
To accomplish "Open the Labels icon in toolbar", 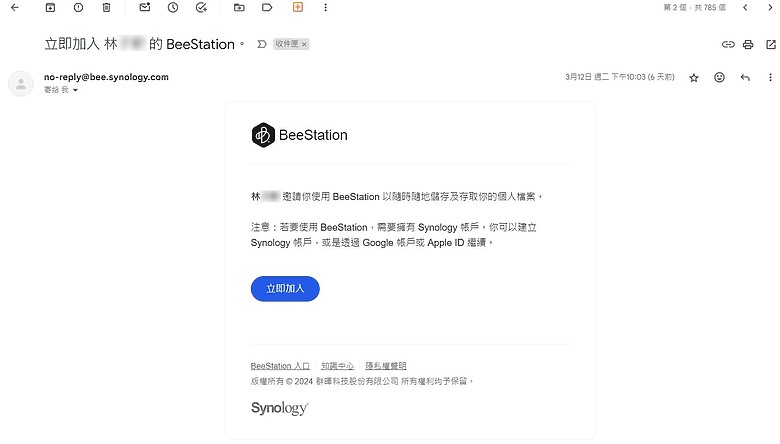I will 267,7.
